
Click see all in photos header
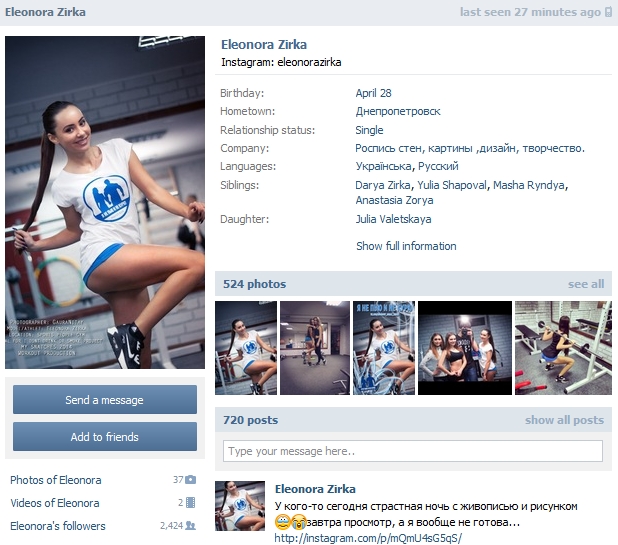coord(586,284)
